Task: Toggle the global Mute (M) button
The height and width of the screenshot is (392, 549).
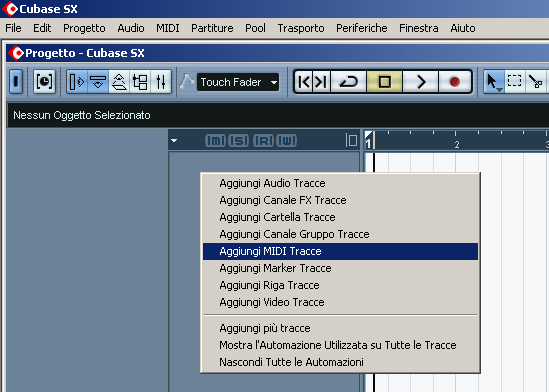Action: [215, 141]
